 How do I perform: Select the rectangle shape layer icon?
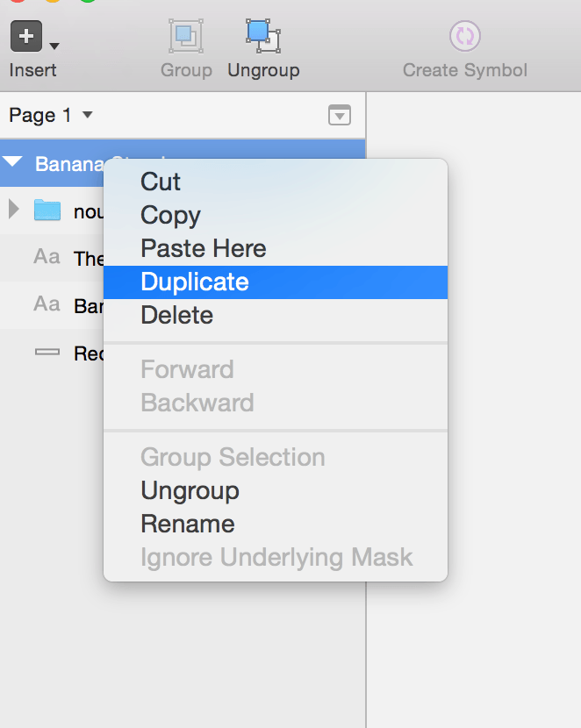(47, 352)
